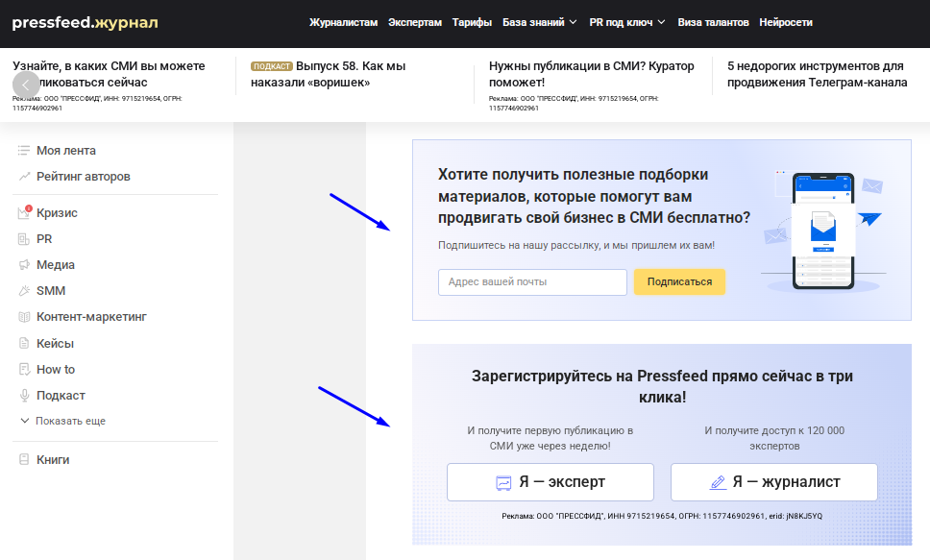
Task: Open the 5 недорогих инструментов article
Action: 818,74
